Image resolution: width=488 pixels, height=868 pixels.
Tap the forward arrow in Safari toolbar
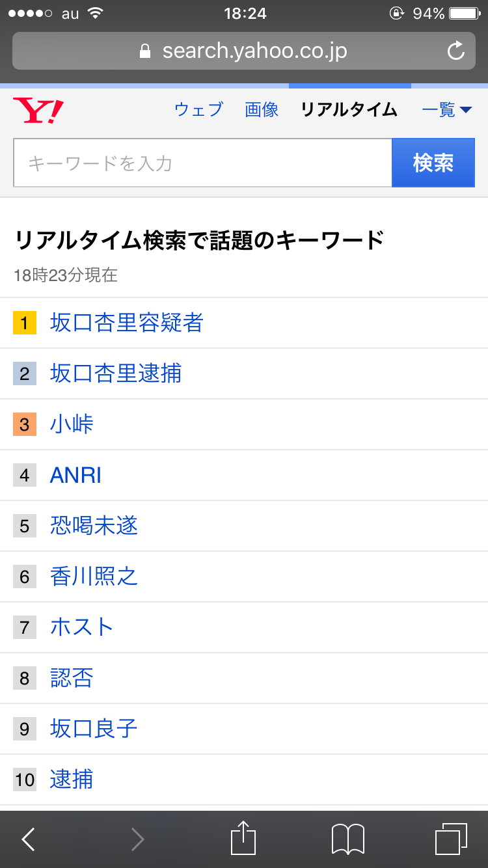click(x=137, y=839)
